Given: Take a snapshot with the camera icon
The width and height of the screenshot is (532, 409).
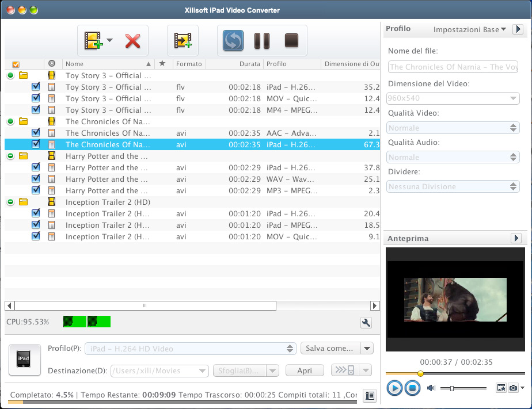Looking at the screenshot, I should [512, 388].
